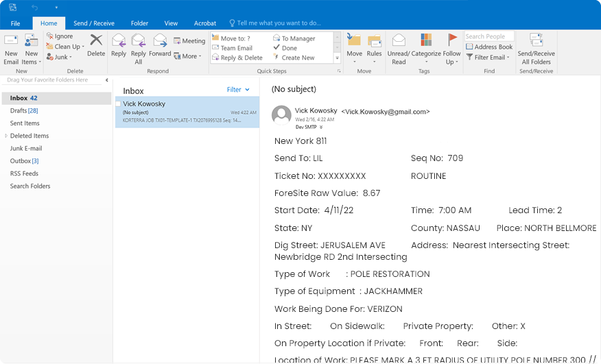Click the Ignore conversation icon
601x364 pixels.
tap(50, 36)
